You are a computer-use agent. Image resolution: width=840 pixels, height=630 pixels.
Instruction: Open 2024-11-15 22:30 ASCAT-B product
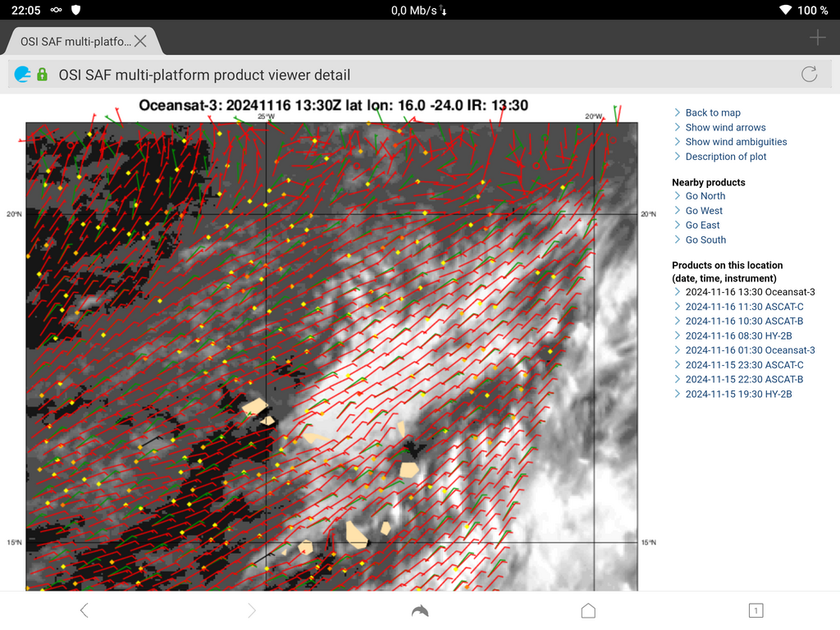point(744,379)
